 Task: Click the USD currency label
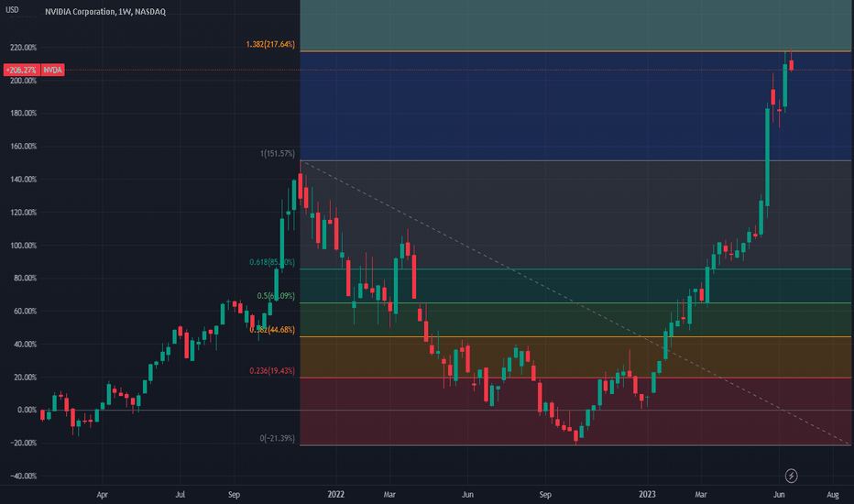click(x=12, y=10)
